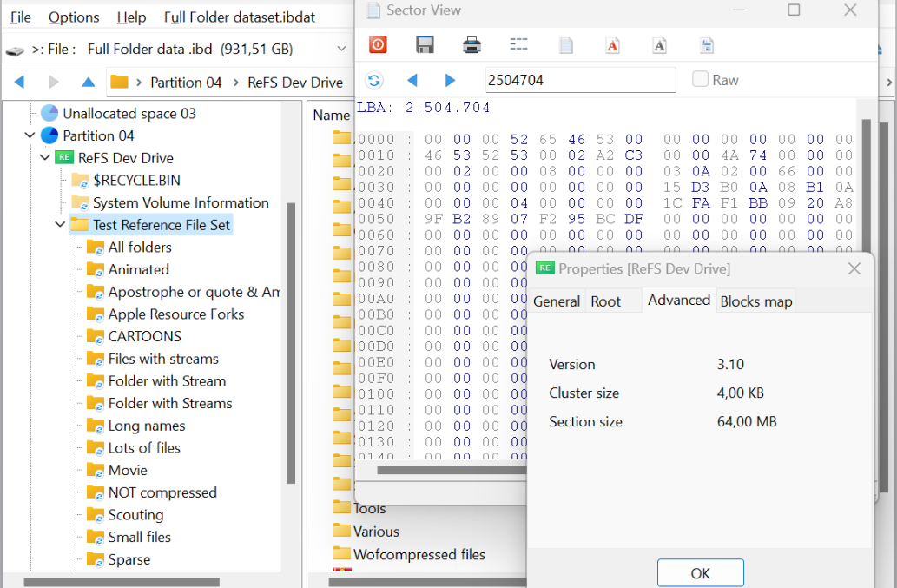The height and width of the screenshot is (588, 897).
Task: Collapse the Test Reference File Set node
Action: point(60,224)
